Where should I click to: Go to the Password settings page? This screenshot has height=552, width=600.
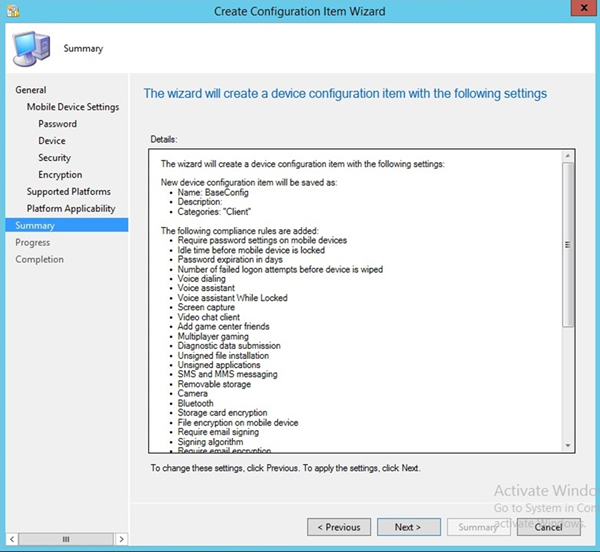(57, 124)
